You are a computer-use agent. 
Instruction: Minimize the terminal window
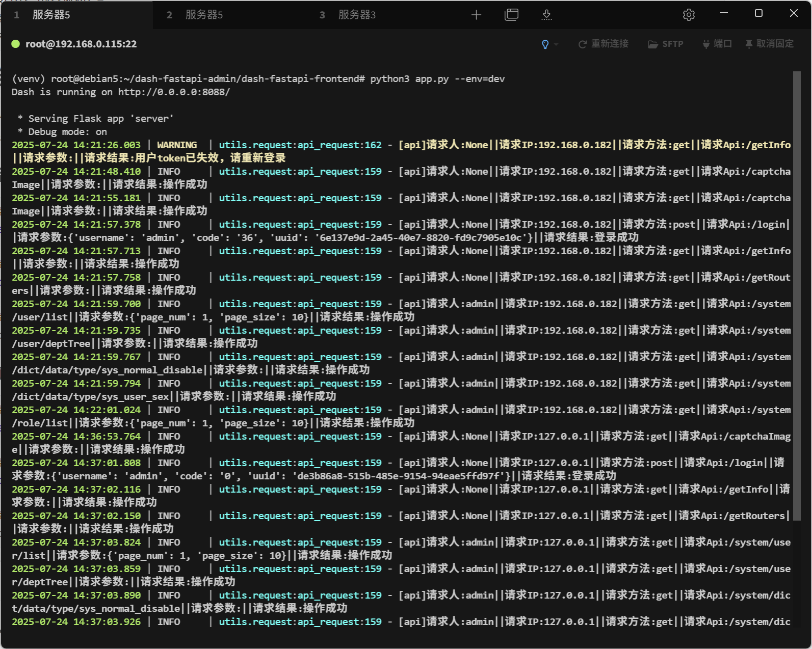[724, 13]
